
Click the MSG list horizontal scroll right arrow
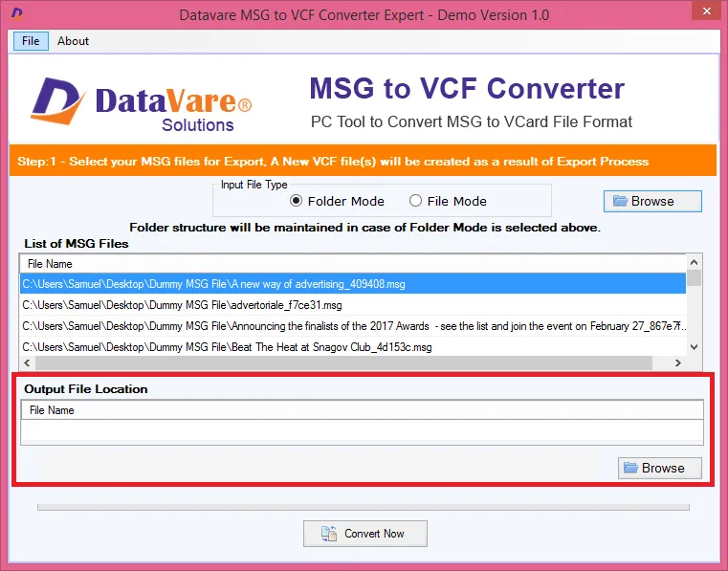tap(678, 363)
